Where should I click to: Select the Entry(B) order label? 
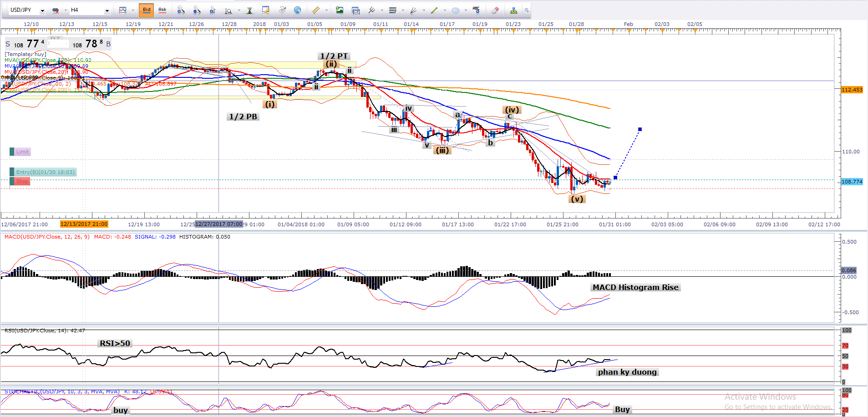click(x=45, y=172)
